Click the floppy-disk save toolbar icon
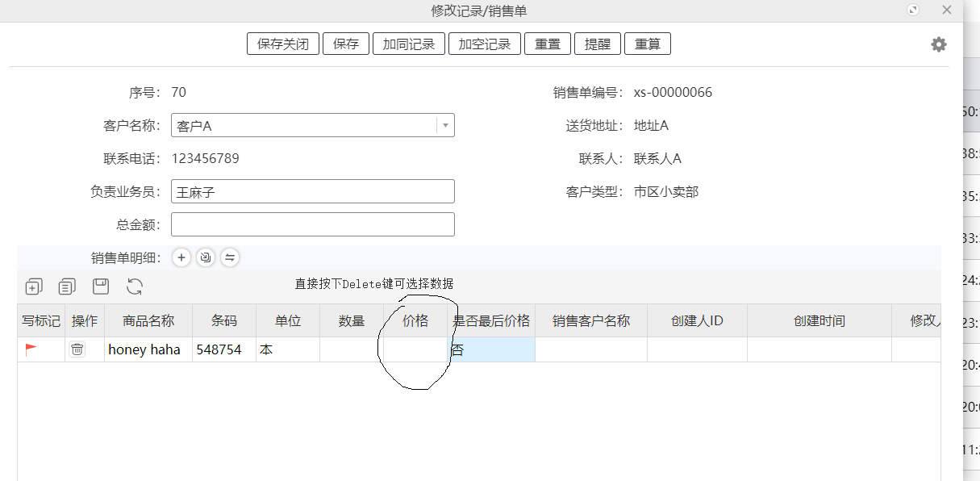The height and width of the screenshot is (481, 980). (x=101, y=286)
